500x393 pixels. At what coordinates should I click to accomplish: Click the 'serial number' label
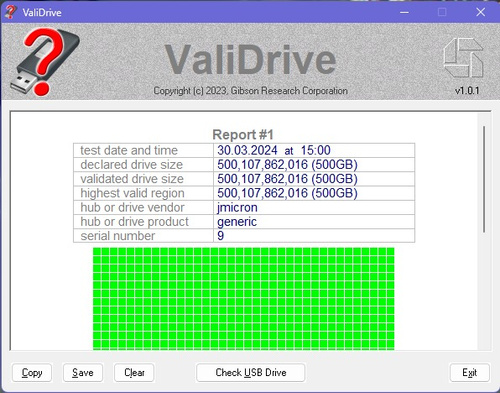(118, 236)
